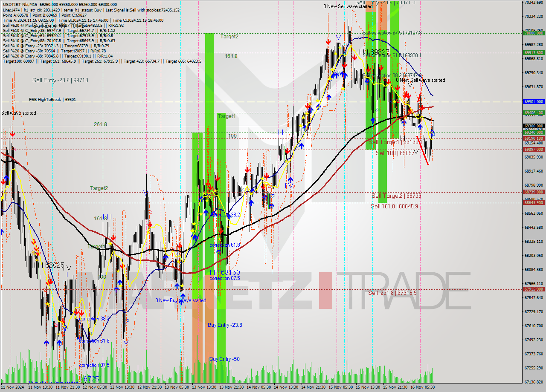Click the '11 Nov 2024' time axis label
The image size is (546, 392).
coord(12,387)
